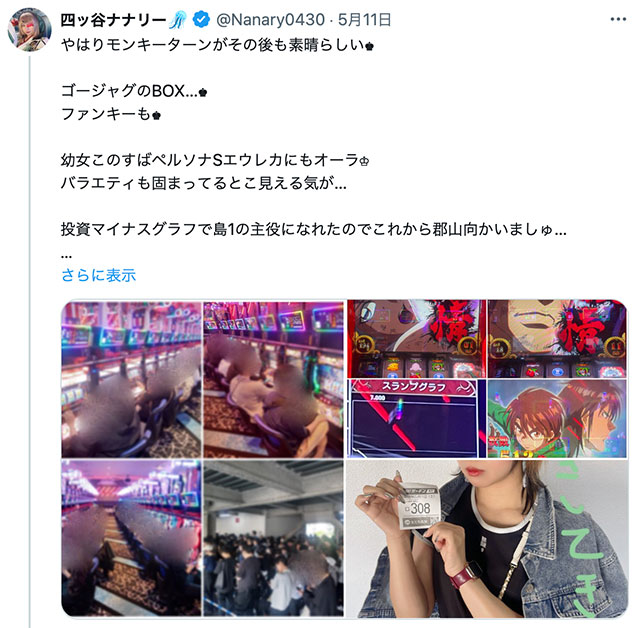Open the photo of seated players with blurred faces
Image resolution: width=640 pixels, height=628 pixels.
pos(273,379)
